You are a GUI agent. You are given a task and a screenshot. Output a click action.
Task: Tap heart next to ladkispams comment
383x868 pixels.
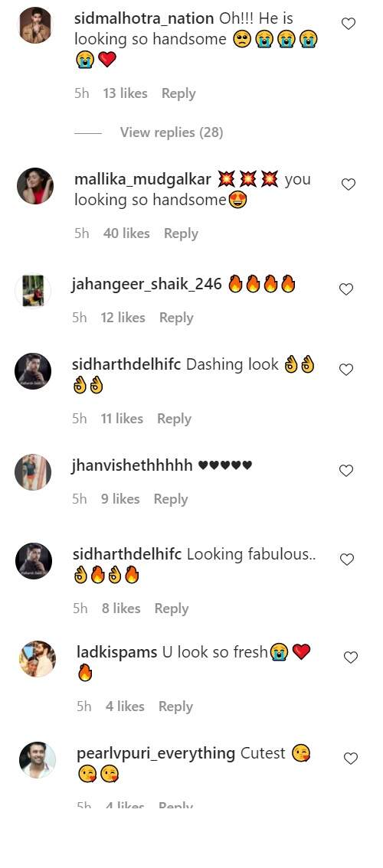(351, 657)
